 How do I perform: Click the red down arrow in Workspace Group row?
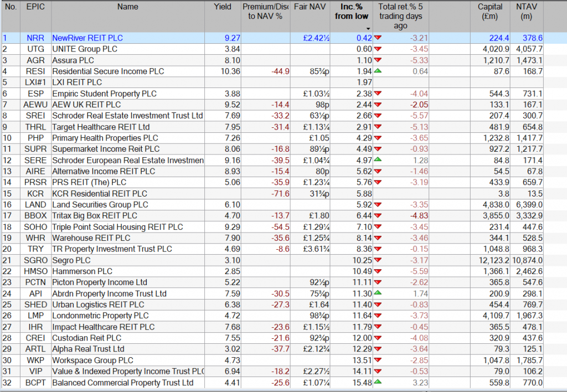pos(378,360)
